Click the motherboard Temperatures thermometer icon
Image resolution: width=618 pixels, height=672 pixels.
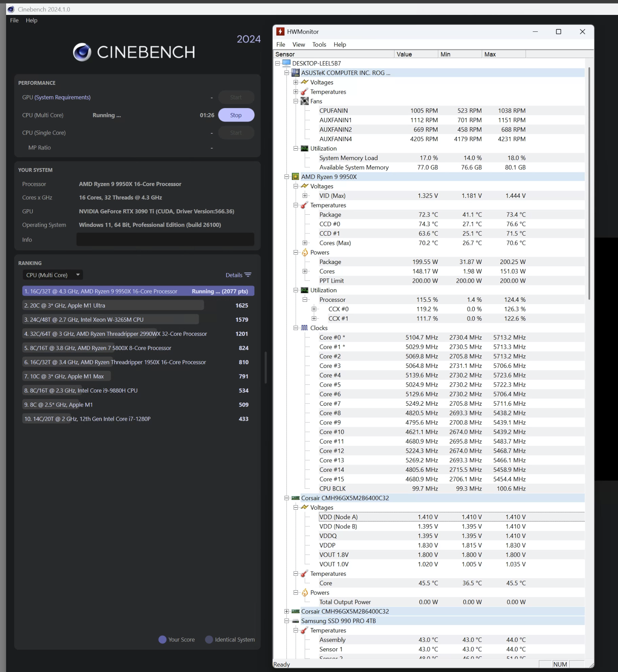pyautogui.click(x=304, y=92)
